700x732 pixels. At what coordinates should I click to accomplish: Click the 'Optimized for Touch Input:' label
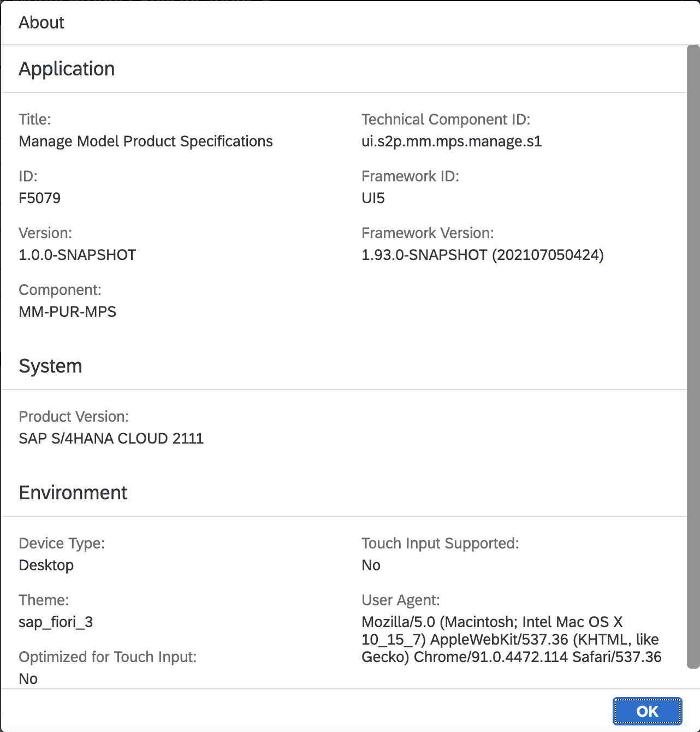point(108,657)
